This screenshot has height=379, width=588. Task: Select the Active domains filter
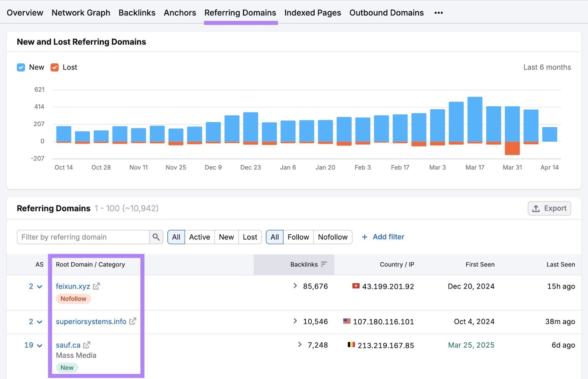199,237
